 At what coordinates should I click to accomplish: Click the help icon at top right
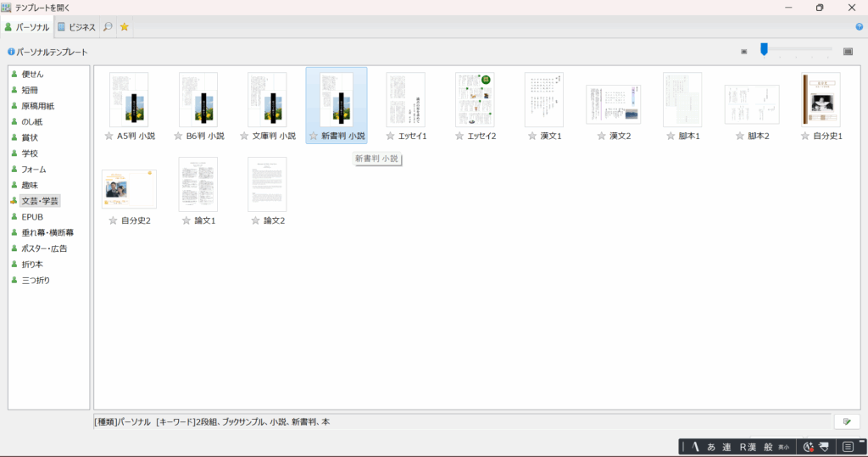click(860, 27)
